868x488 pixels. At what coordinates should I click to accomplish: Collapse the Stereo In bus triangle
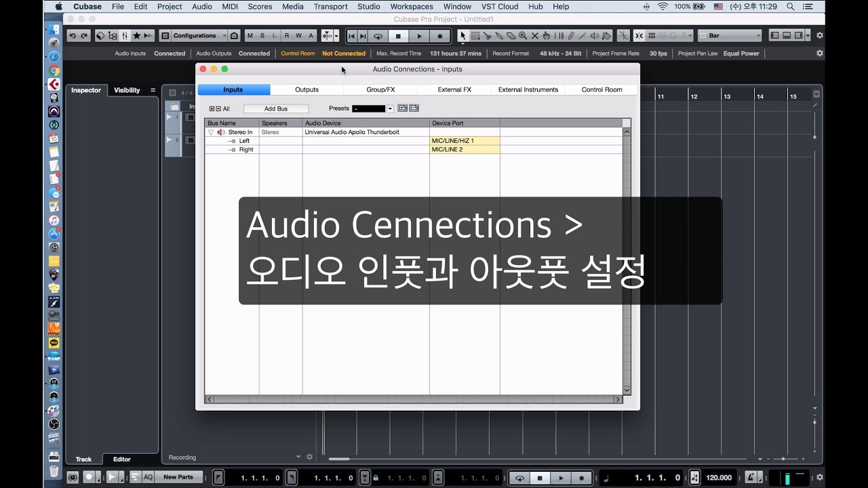211,132
